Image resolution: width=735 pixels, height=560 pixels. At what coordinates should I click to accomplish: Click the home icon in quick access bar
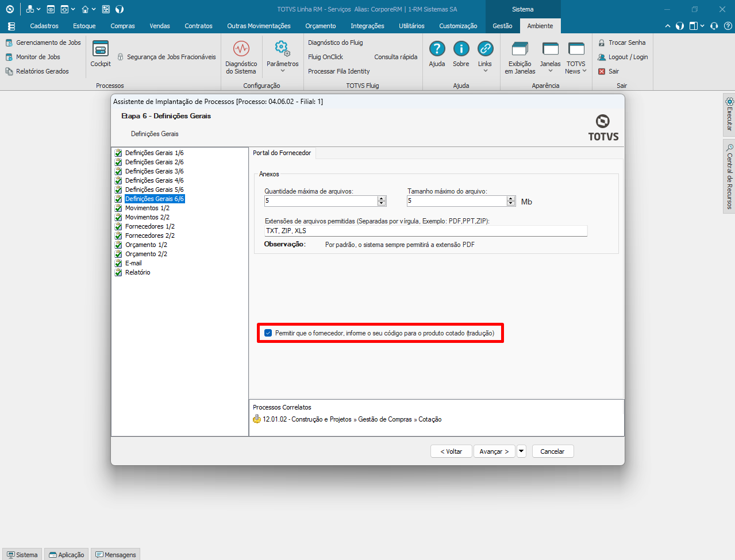click(x=85, y=9)
